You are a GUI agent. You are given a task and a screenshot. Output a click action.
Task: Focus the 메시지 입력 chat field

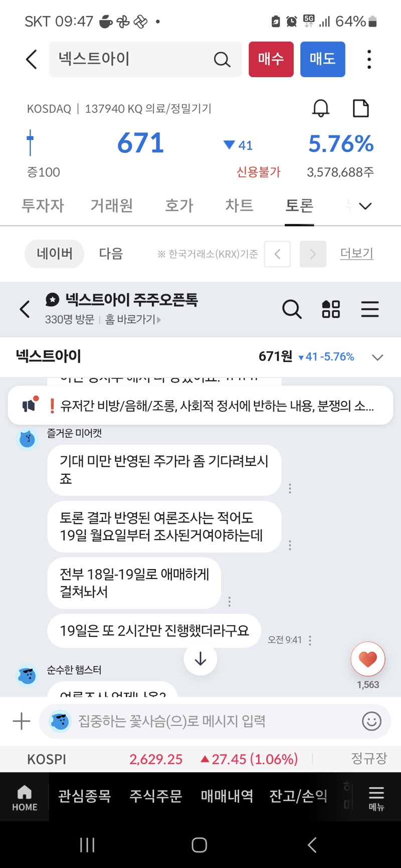coord(216,721)
